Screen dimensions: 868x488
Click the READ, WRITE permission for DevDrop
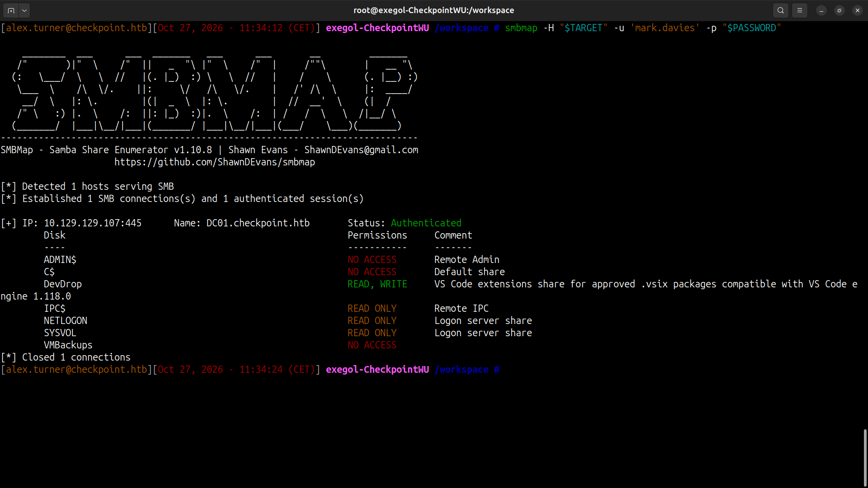point(377,284)
